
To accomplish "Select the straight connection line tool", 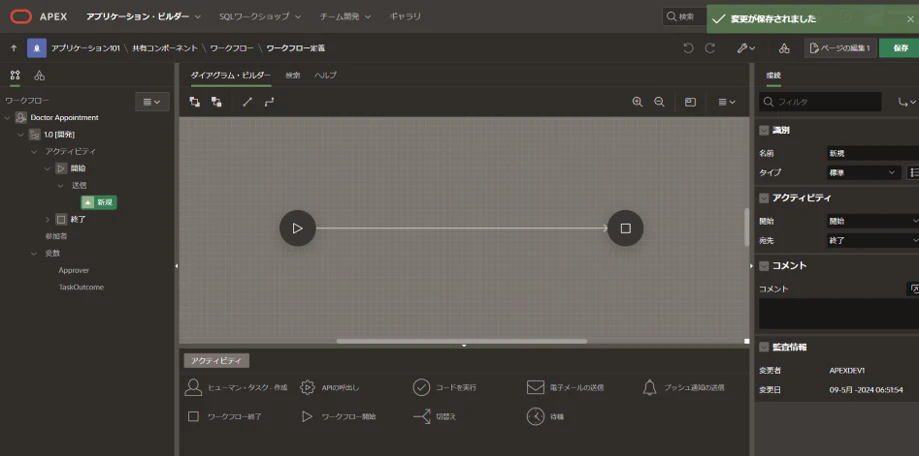I will click(x=247, y=102).
